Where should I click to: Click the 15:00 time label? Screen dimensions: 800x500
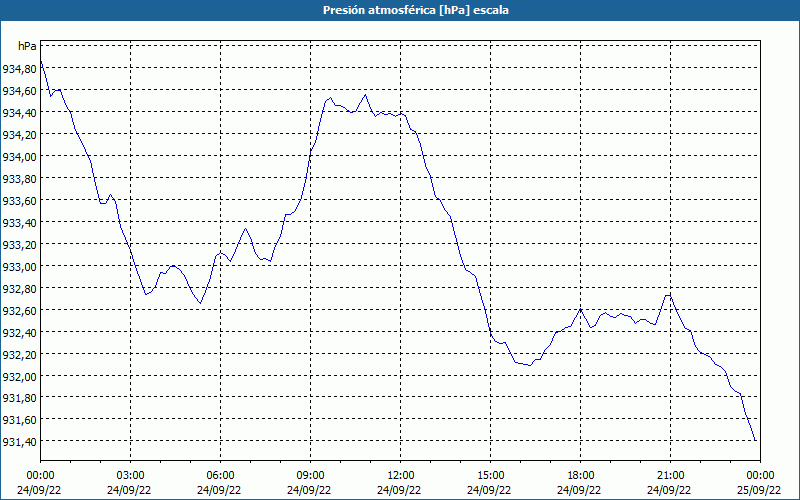pos(490,476)
